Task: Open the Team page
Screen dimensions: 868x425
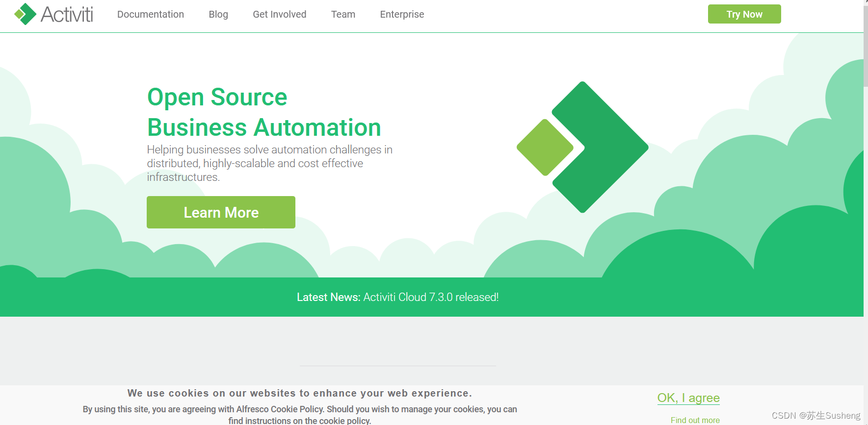Action: [343, 14]
